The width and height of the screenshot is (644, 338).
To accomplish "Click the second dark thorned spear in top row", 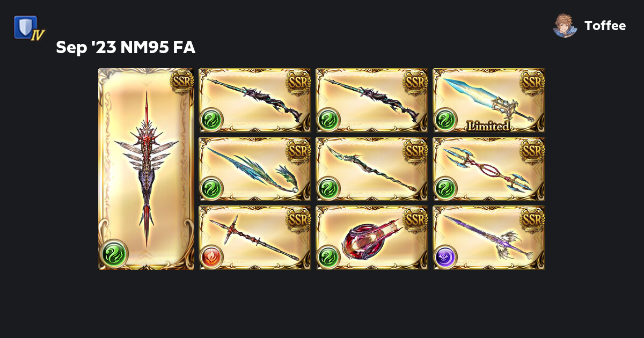I will pos(372,100).
